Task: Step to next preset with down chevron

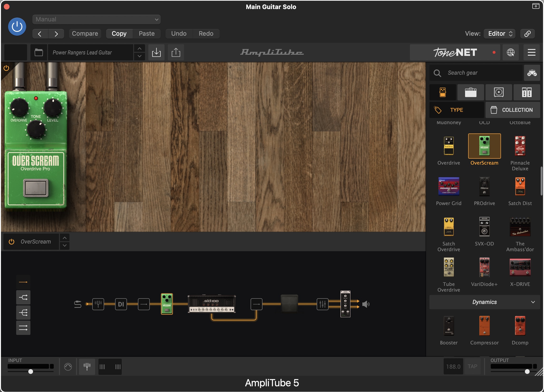Action: [139, 56]
